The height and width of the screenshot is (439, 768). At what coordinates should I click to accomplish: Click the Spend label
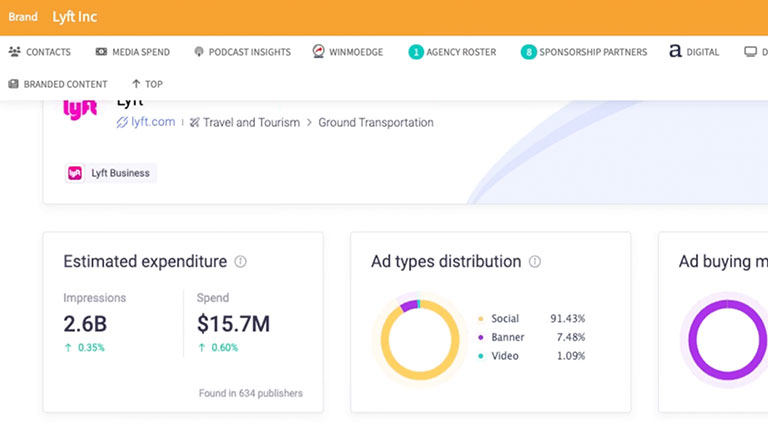[213, 298]
